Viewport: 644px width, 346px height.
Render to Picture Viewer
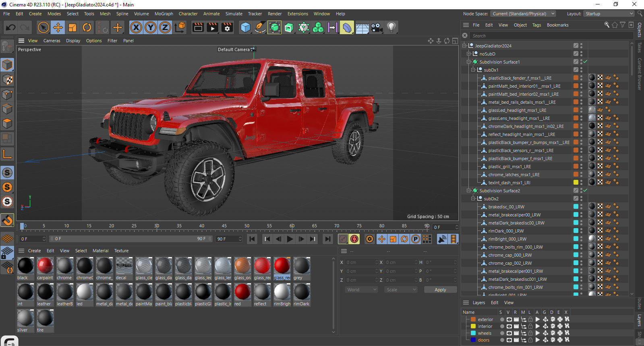click(213, 27)
